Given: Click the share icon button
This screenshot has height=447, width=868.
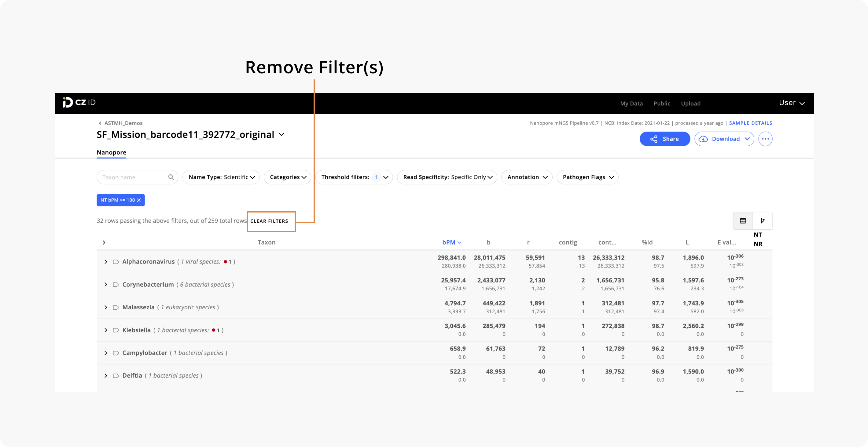Looking at the screenshot, I should pos(664,139).
